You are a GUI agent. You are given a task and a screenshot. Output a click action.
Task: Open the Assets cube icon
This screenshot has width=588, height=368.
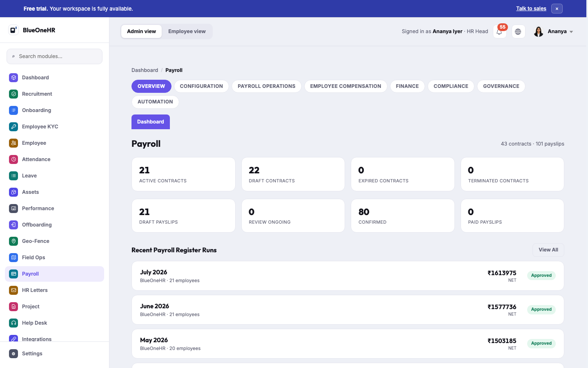click(x=13, y=192)
